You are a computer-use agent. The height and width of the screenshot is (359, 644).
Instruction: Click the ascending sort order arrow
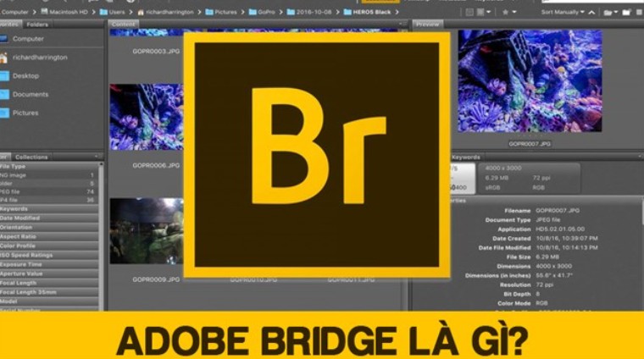click(x=591, y=13)
